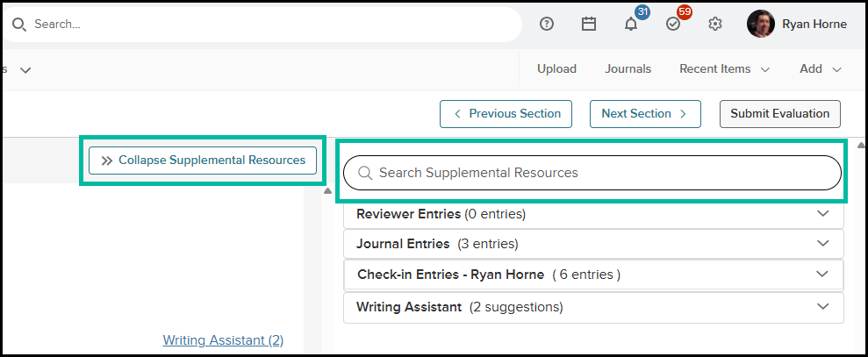
Task: Expand the Reviewer Entries section
Action: click(x=593, y=214)
